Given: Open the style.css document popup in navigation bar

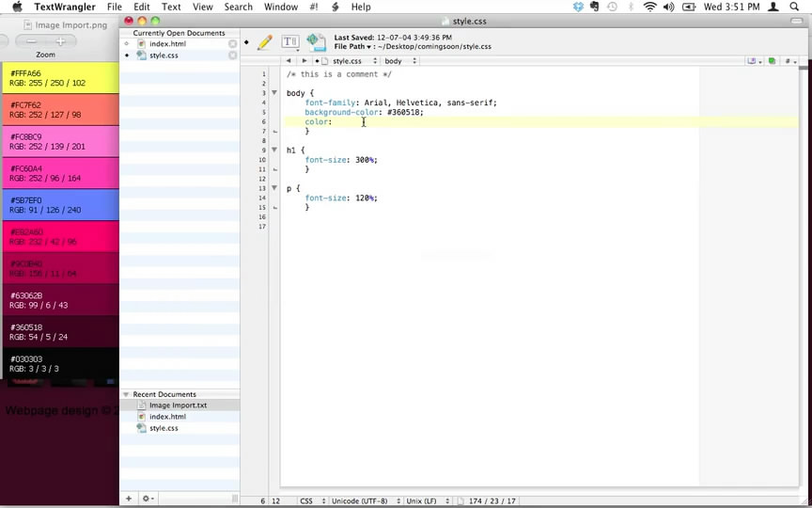Looking at the screenshot, I should (347, 60).
